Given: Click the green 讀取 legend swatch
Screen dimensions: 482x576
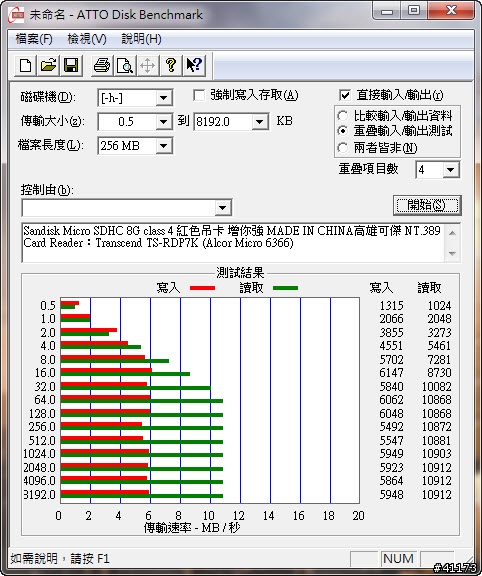Looking at the screenshot, I should click(x=285, y=288).
